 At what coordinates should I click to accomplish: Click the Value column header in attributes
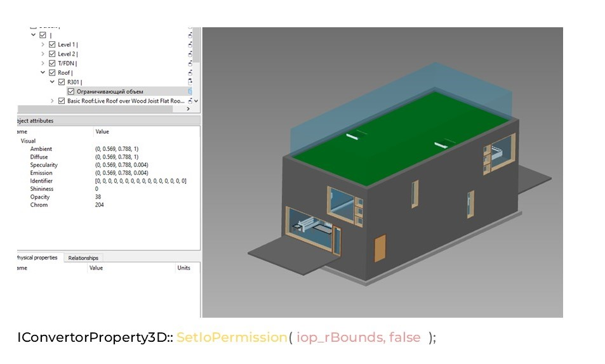102,132
